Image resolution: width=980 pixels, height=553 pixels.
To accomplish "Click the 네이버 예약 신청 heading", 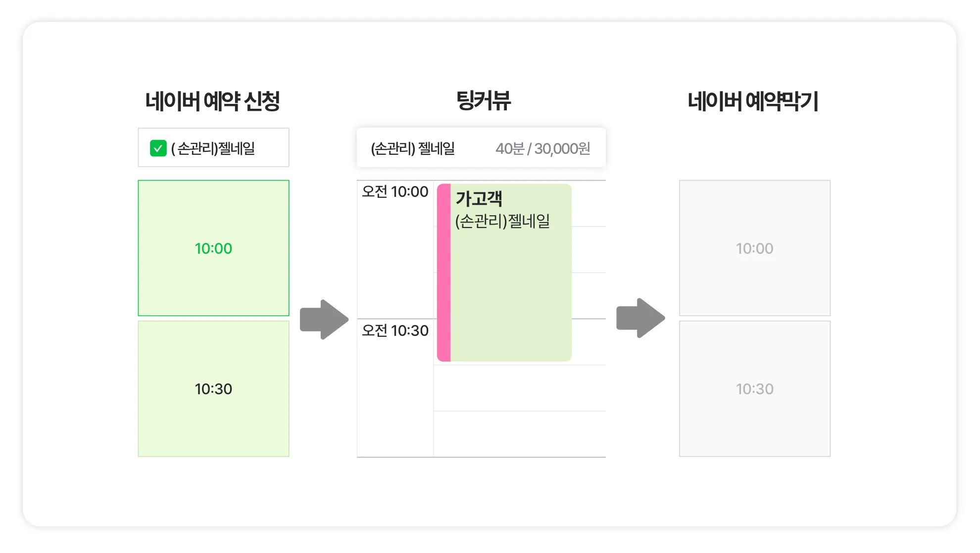I will coord(212,101).
